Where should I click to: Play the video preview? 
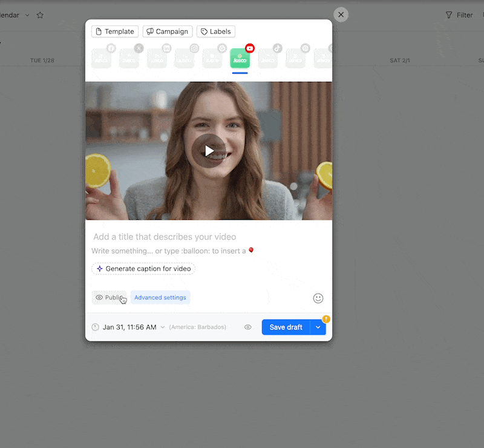[209, 151]
